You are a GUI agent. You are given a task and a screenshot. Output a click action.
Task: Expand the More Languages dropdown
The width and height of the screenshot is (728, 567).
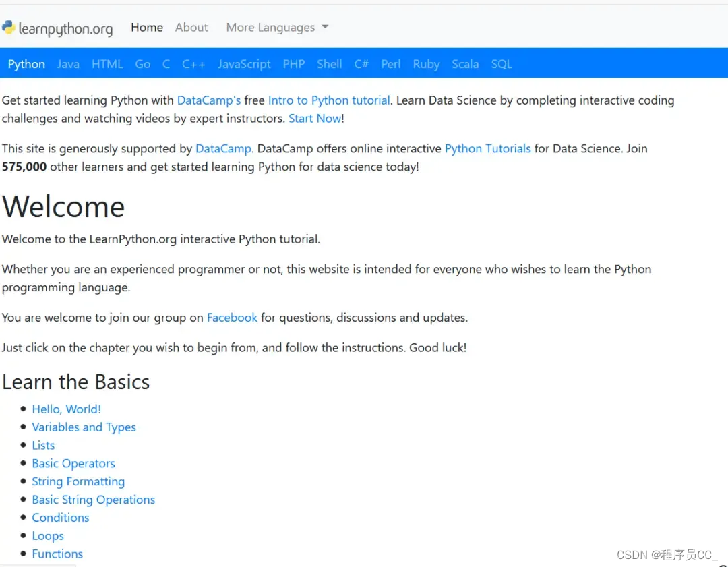pos(277,28)
